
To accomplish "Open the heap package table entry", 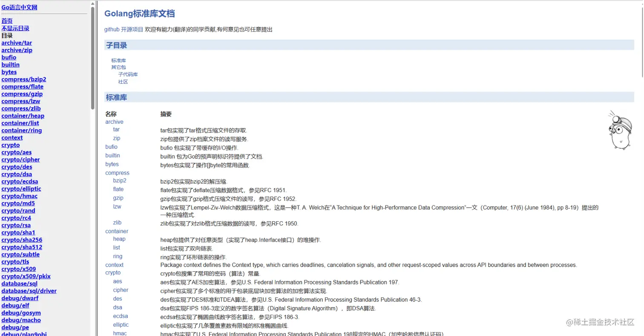I will pyautogui.click(x=119, y=239).
